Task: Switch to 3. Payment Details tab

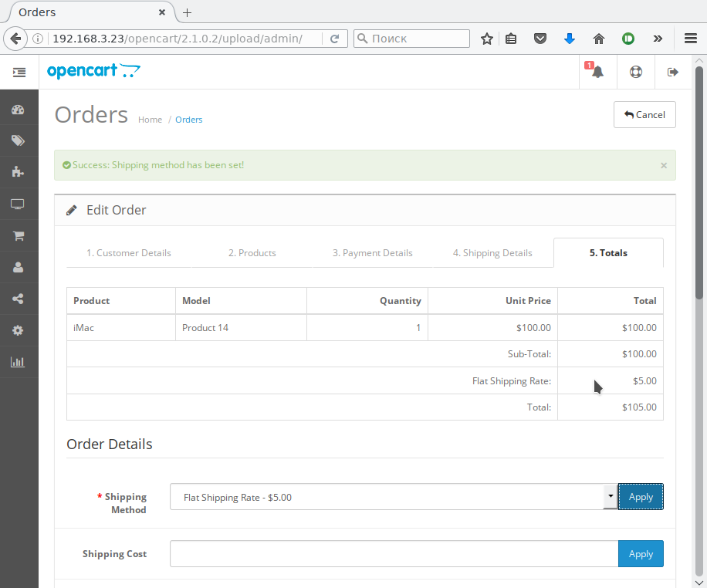Action: (x=373, y=253)
